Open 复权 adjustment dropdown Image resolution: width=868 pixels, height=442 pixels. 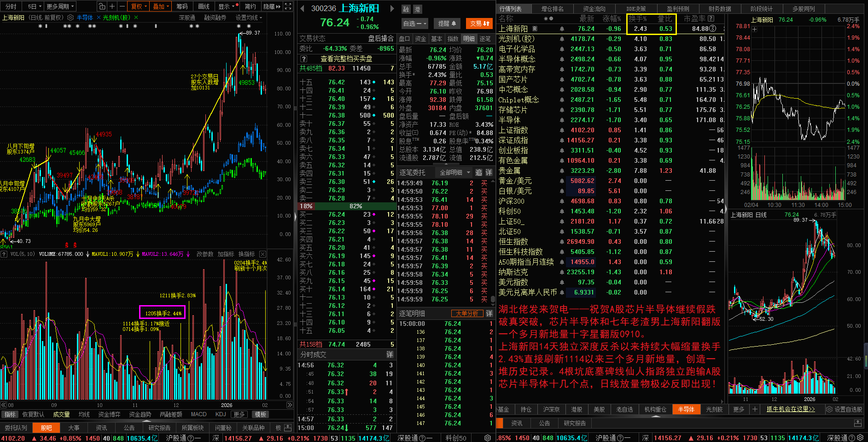point(139,6)
